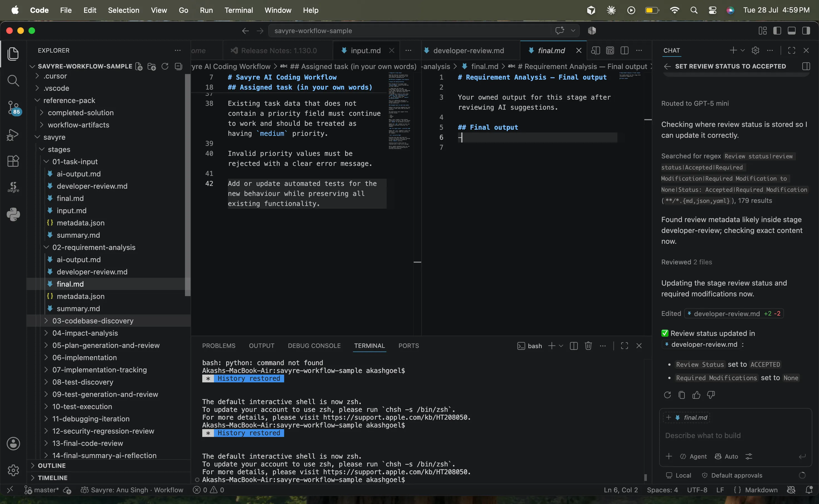Create a new file in Explorer
Image resolution: width=819 pixels, height=504 pixels.
[139, 66]
